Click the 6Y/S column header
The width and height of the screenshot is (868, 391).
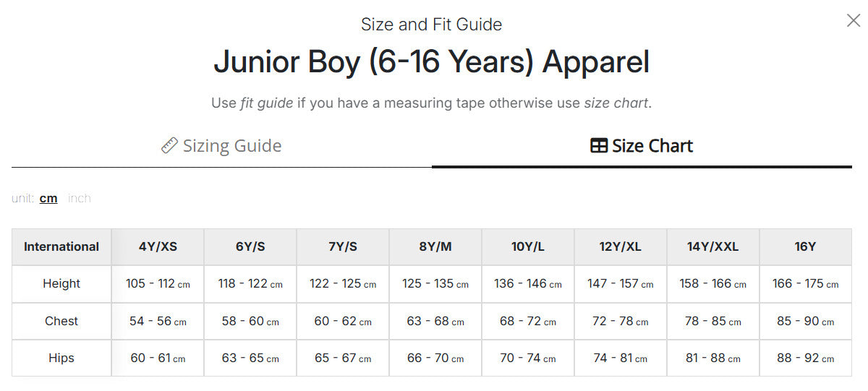pos(250,247)
